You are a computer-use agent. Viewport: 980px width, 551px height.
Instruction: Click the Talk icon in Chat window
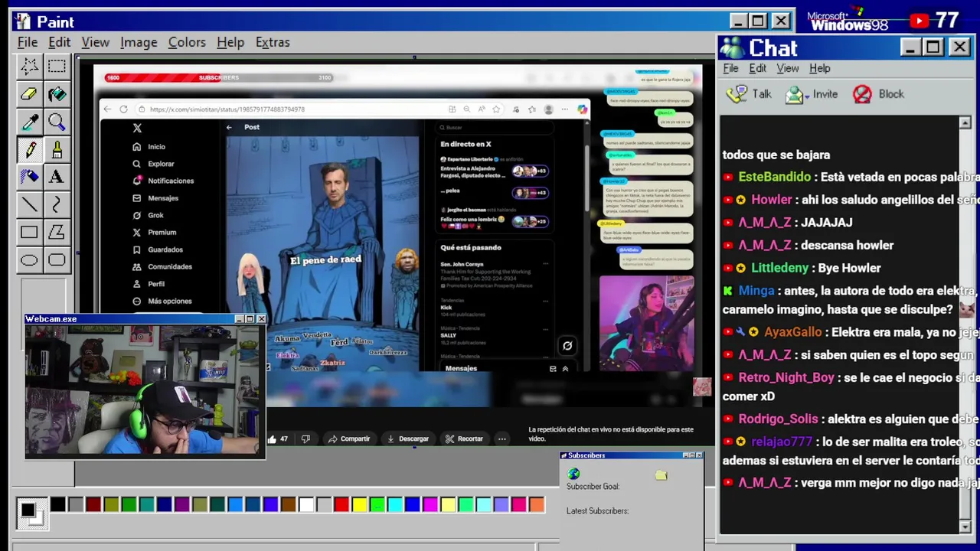[x=737, y=94]
